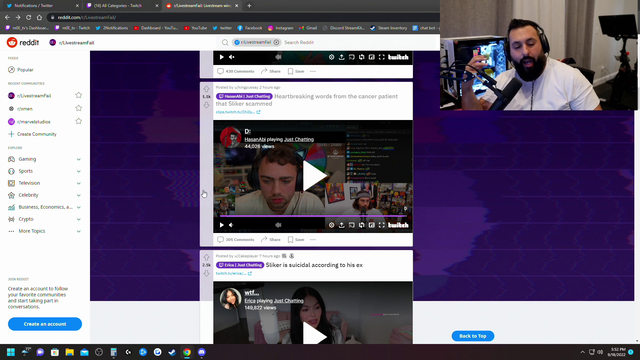Open settings gear in the top video player
Image resolution: width=640 pixels, height=360 pixels.
point(331,57)
